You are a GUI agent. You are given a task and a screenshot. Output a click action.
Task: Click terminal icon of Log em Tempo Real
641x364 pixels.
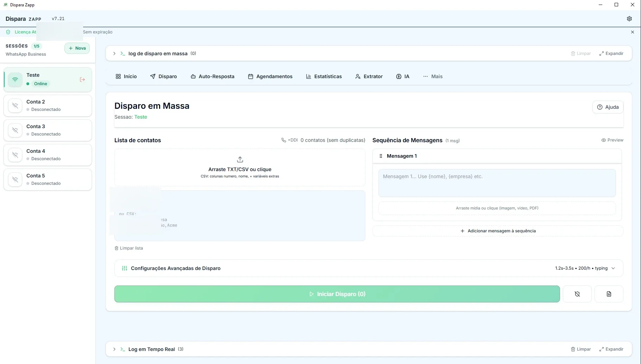coord(122,349)
